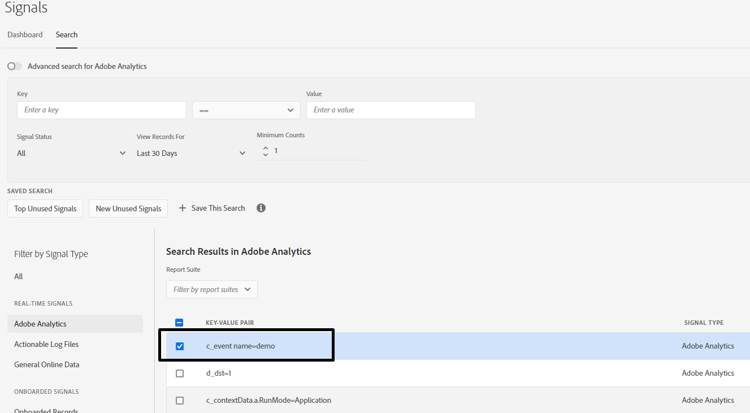Screen dimensions: 750x413
Task: Click the Top Unused Signals button
Action: [45, 208]
